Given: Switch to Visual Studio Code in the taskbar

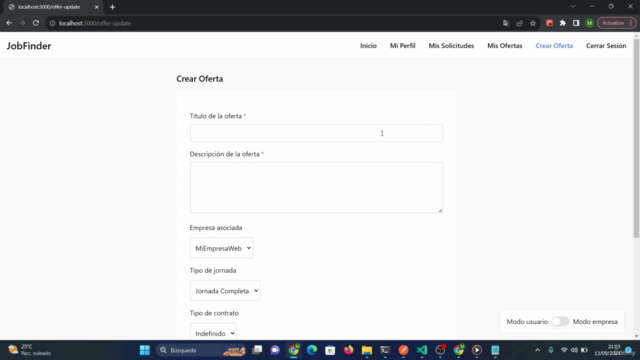Looking at the screenshot, I should coord(422,350).
